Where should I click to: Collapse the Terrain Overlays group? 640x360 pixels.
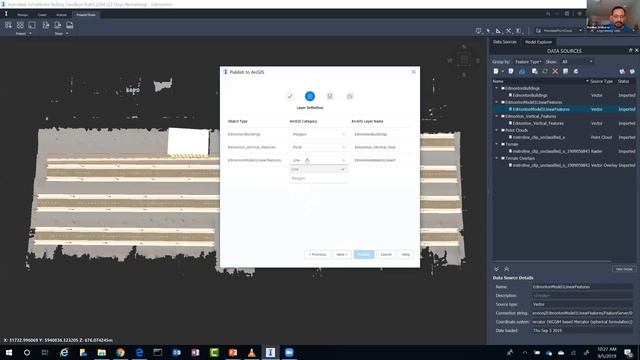click(x=497, y=158)
